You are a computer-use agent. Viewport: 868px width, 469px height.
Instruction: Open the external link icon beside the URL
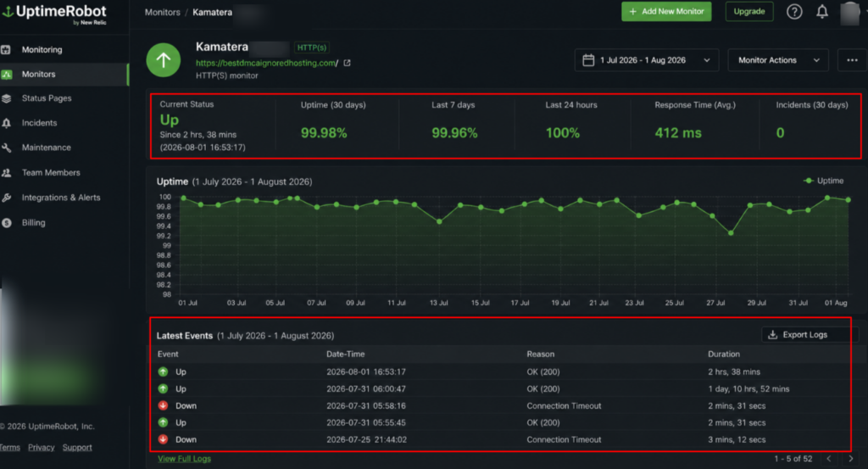[347, 63]
